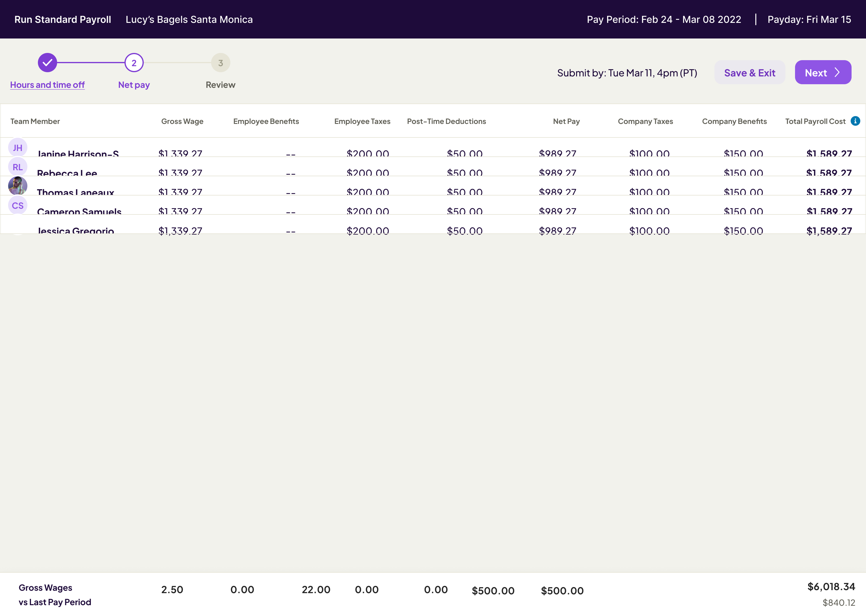Click Thomas Laneaux's company taxes $100.00
Viewport: 866px width, 616px height.
tap(649, 192)
